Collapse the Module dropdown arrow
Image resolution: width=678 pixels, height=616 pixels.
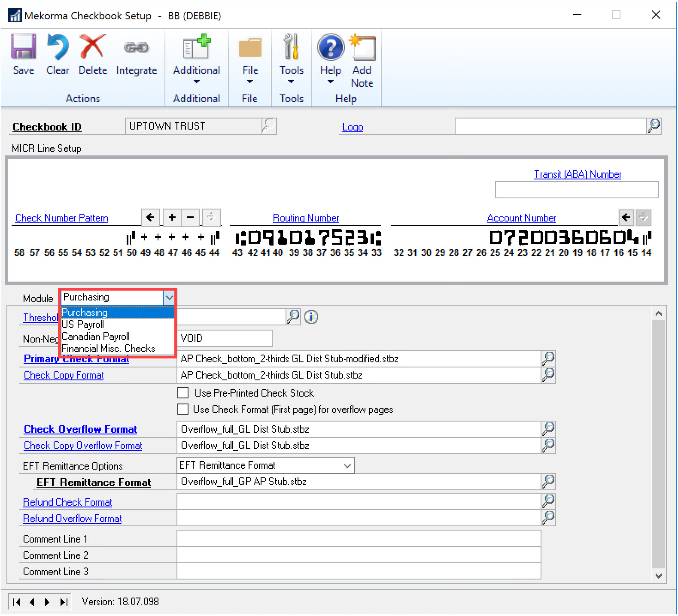point(169,297)
